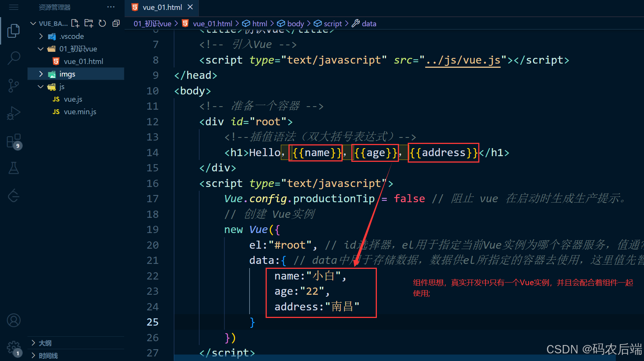Screen dimensions: 644x361
Task: Collapse the VUE_BA... workspace root
Action: pos(49,23)
